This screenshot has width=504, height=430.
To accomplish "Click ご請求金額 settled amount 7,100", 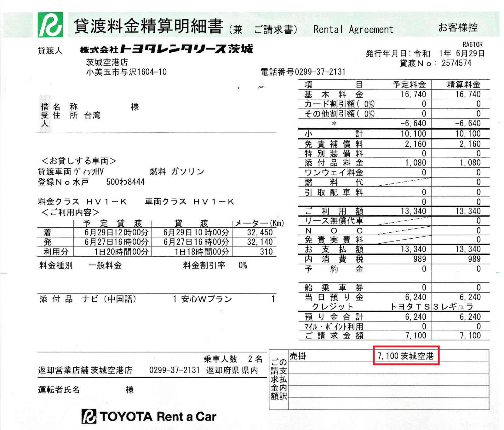I will (470, 335).
